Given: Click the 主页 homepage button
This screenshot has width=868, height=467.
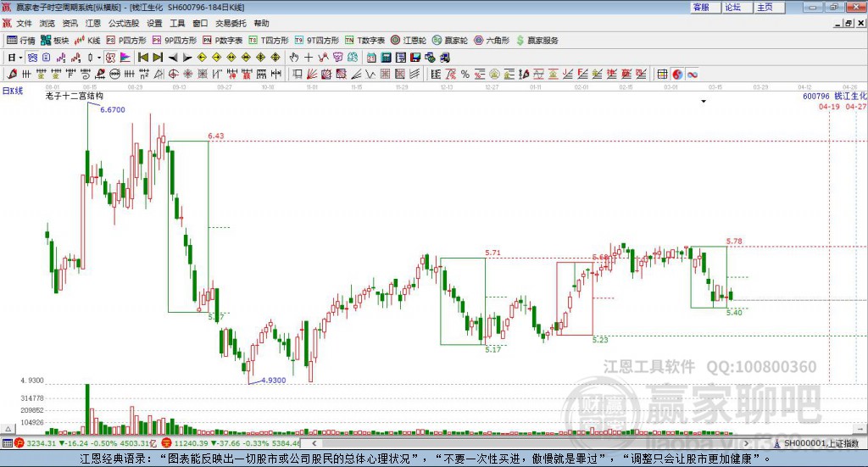Looking at the screenshot, I should point(769,7).
